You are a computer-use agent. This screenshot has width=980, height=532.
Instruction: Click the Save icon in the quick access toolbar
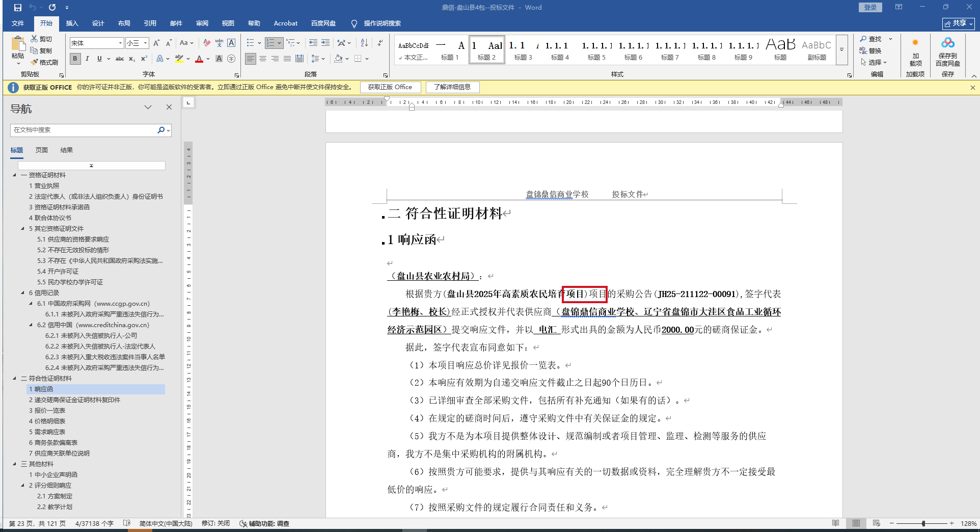click(18, 8)
